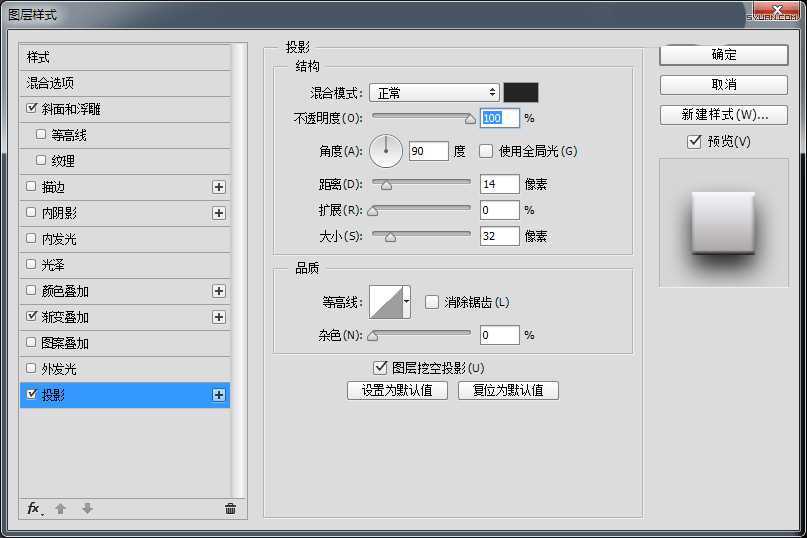Click the plus icon beside 颜色叠加

point(219,291)
